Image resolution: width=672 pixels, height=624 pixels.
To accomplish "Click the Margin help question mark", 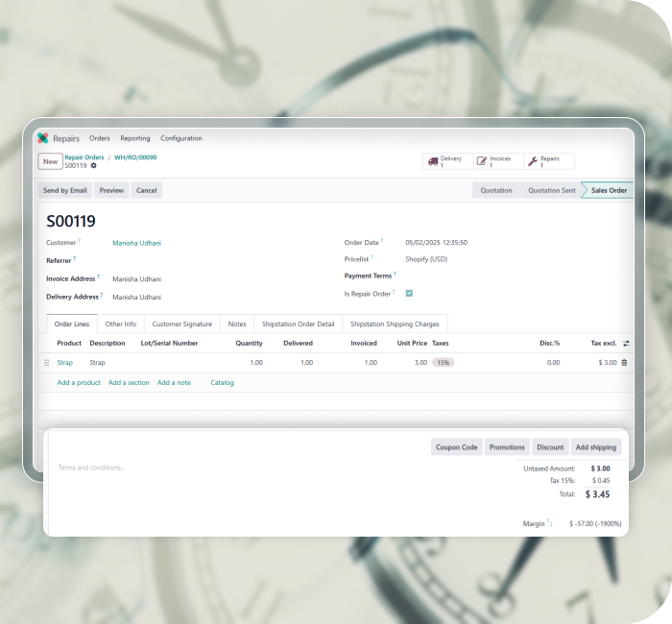I will click(x=548, y=521).
